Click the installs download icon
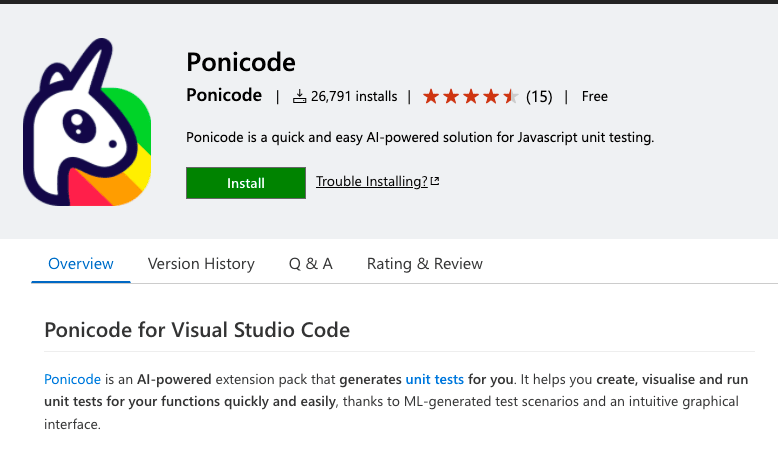Screen dimensions: 778x454 pos(299,96)
